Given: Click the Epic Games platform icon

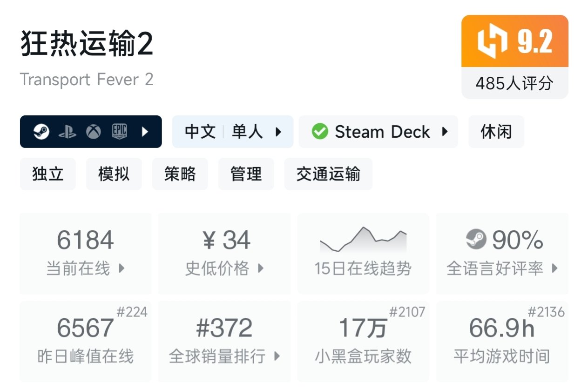Looking at the screenshot, I should coord(120,132).
